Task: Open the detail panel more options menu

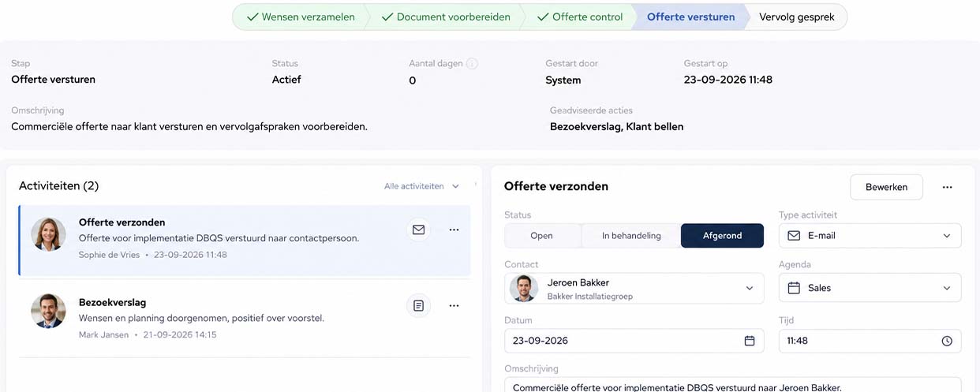Action: click(x=947, y=187)
